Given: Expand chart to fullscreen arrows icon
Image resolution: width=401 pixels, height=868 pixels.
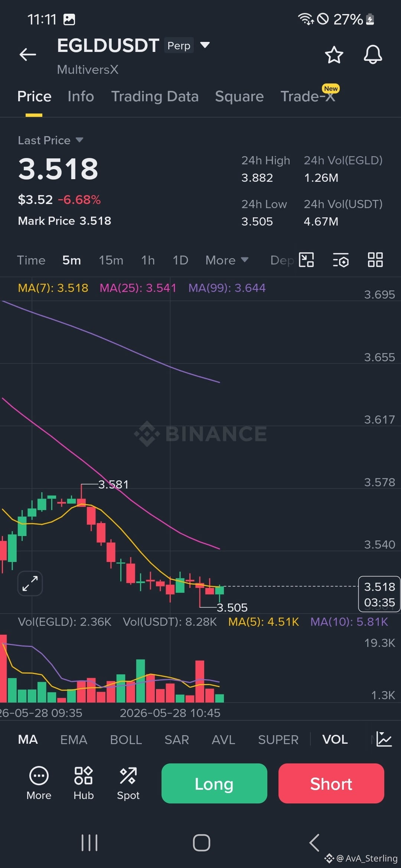Looking at the screenshot, I should [x=30, y=583].
